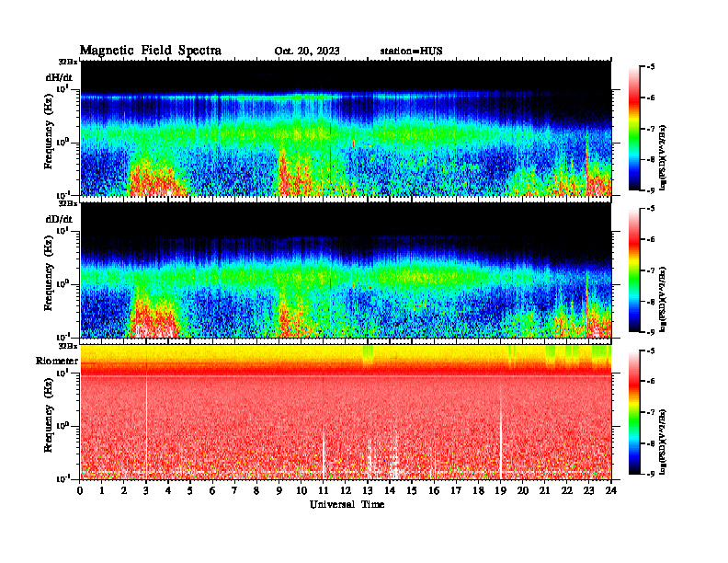Click hour tick label "18" on time axis
The height and width of the screenshot is (563, 728).
[x=478, y=491]
